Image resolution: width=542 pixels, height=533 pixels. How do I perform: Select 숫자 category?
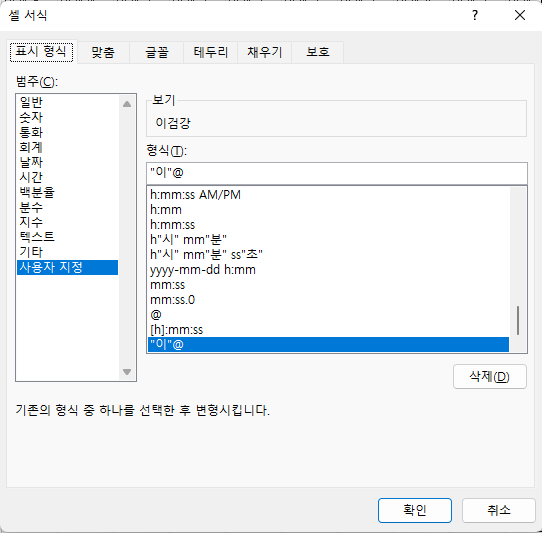click(67, 117)
